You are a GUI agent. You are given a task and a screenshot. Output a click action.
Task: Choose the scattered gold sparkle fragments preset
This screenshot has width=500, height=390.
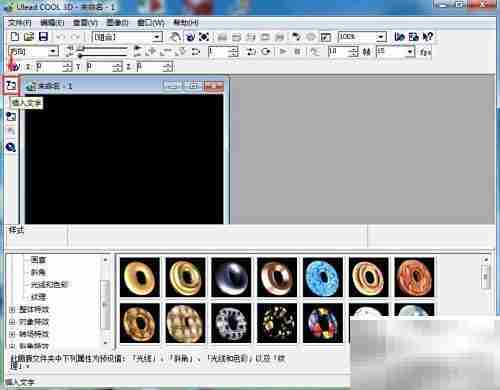click(x=277, y=323)
